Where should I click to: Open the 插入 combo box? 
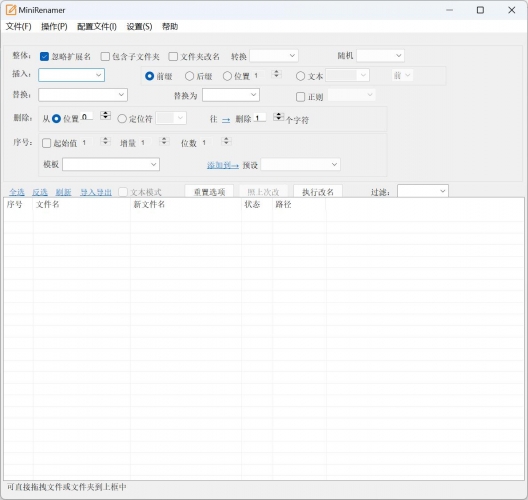click(x=71, y=75)
